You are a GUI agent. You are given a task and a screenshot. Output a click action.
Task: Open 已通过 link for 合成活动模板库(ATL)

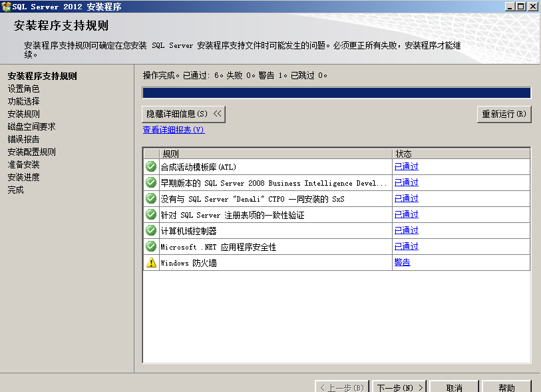(406, 166)
